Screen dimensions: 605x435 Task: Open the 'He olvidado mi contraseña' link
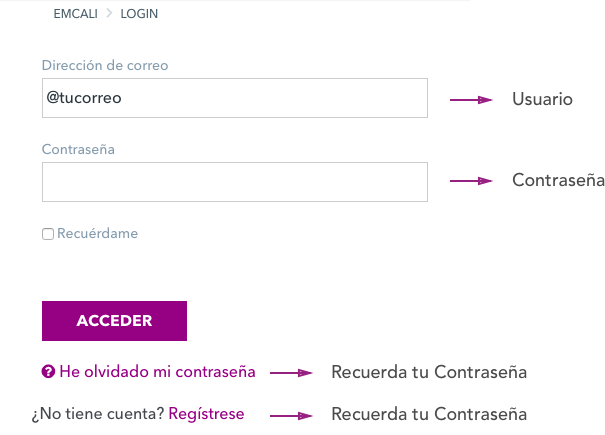157,372
